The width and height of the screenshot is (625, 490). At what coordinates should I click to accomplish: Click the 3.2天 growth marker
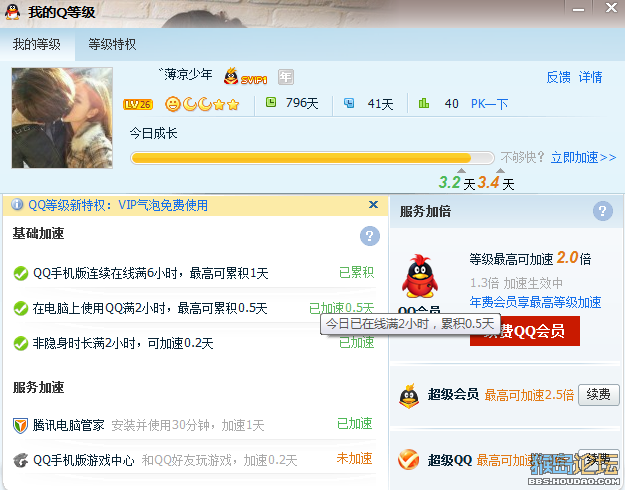457,183
